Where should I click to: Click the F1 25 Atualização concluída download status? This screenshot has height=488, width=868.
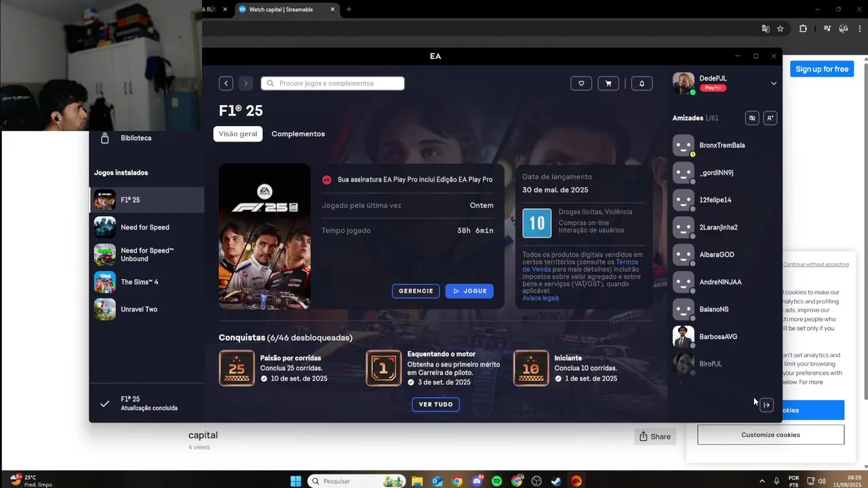(x=146, y=403)
